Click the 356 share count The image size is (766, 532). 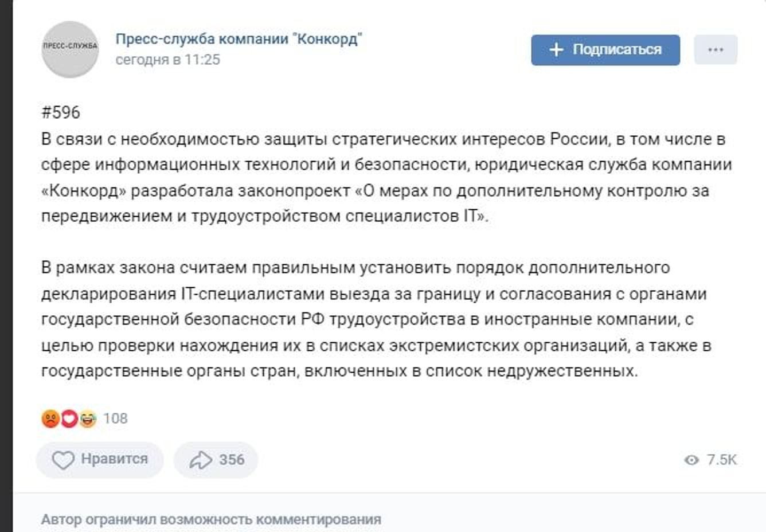pyautogui.click(x=232, y=460)
